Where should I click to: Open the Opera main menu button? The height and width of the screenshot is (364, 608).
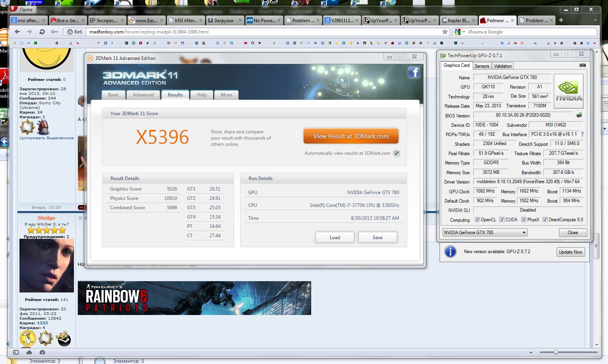[23, 9]
